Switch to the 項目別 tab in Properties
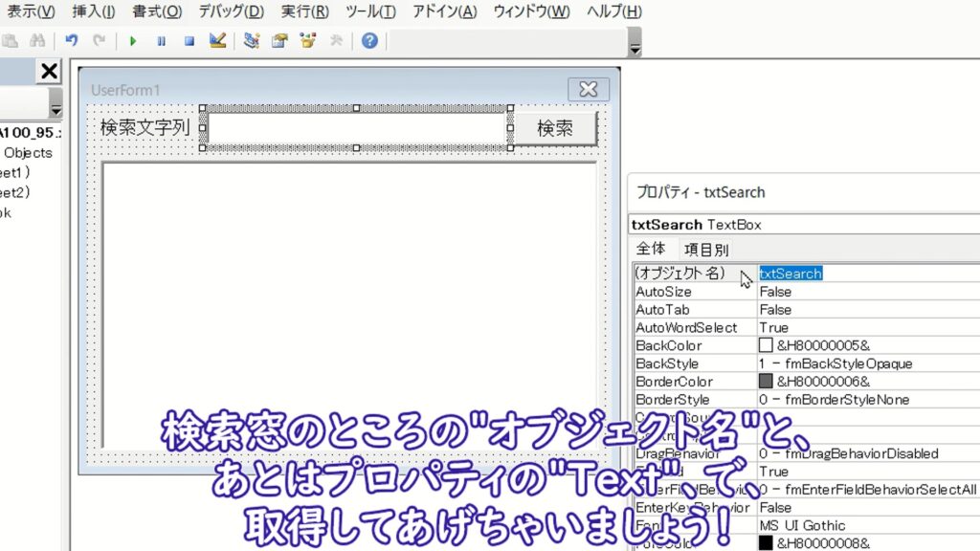 tap(705, 250)
